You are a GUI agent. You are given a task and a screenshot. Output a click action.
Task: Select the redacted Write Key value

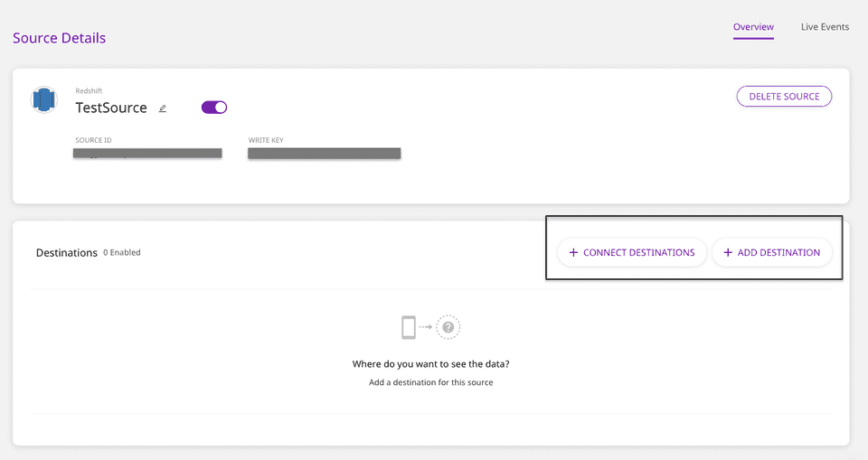[324, 154]
